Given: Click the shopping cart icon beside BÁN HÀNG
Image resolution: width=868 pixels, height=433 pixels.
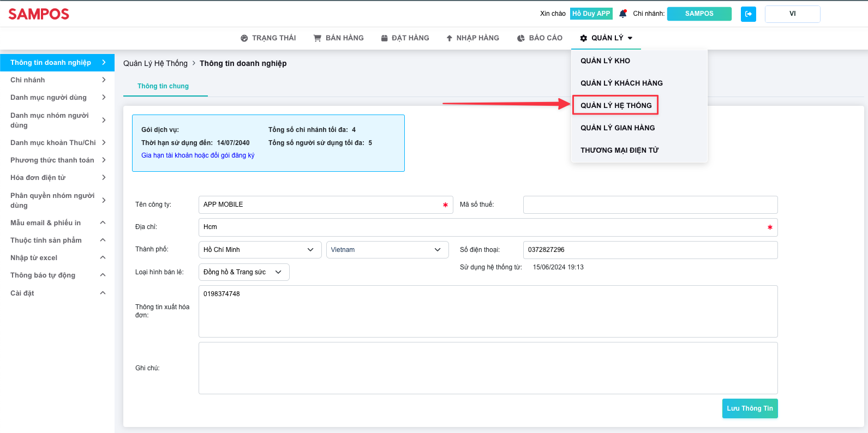Looking at the screenshot, I should (x=318, y=38).
